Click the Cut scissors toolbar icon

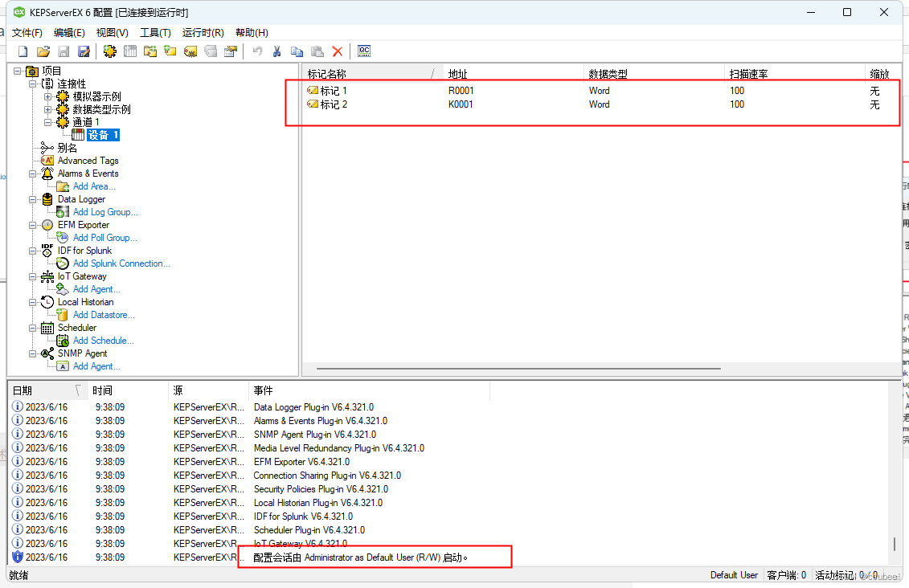277,51
